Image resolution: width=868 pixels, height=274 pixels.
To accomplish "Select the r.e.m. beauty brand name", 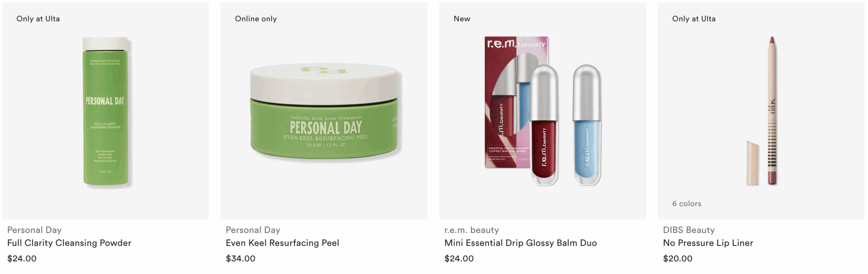I will pos(472,230).
